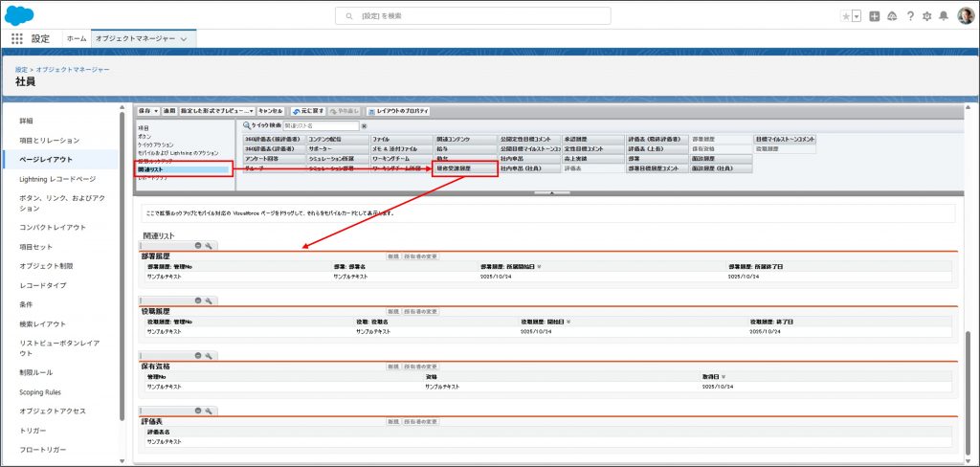Click the notifications bell icon

pos(944,16)
